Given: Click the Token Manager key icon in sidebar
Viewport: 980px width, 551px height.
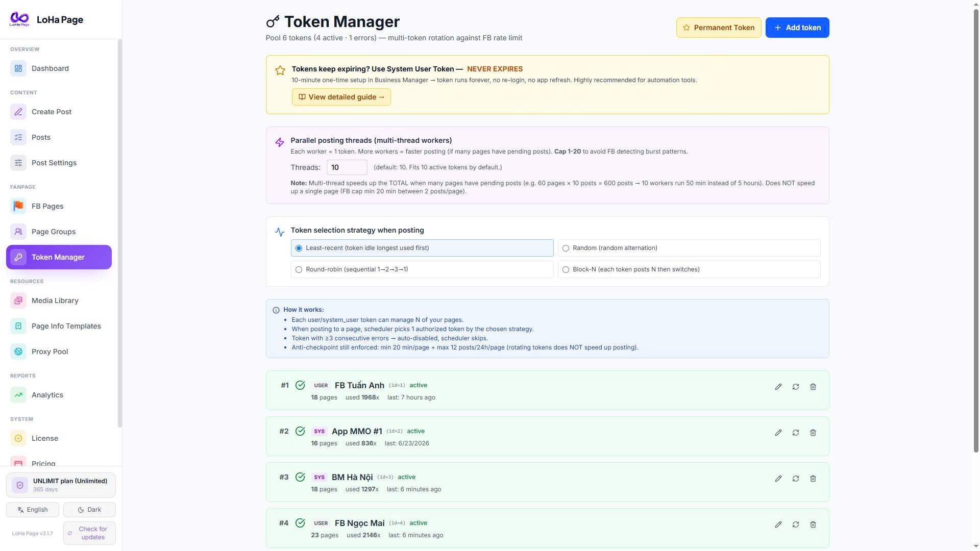Looking at the screenshot, I should [x=18, y=257].
